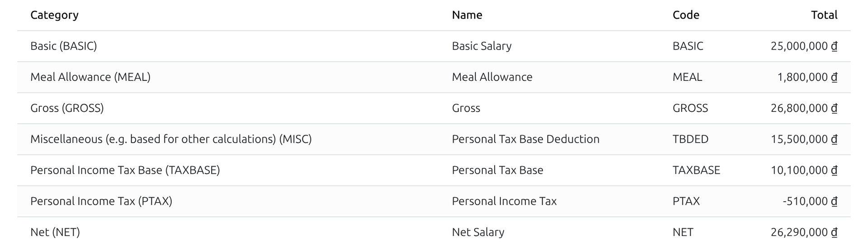Click the 1,800,000 ₫ meal total
Image resolution: width=868 pixels, height=245 pixels.
tap(807, 77)
